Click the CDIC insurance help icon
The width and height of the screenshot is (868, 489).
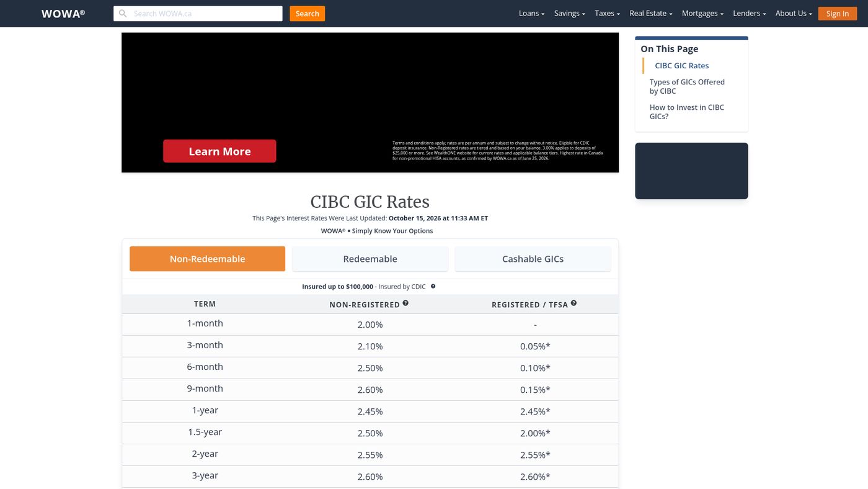(x=433, y=286)
